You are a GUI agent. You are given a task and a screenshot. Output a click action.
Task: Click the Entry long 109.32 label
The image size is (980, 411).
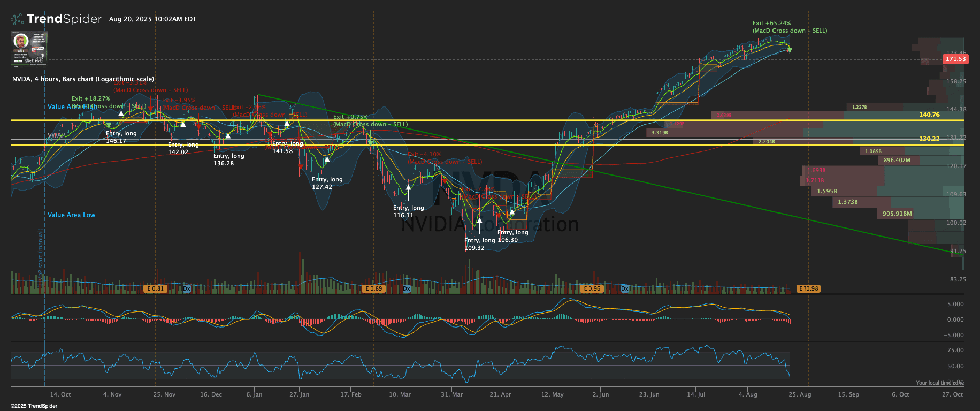pos(479,244)
